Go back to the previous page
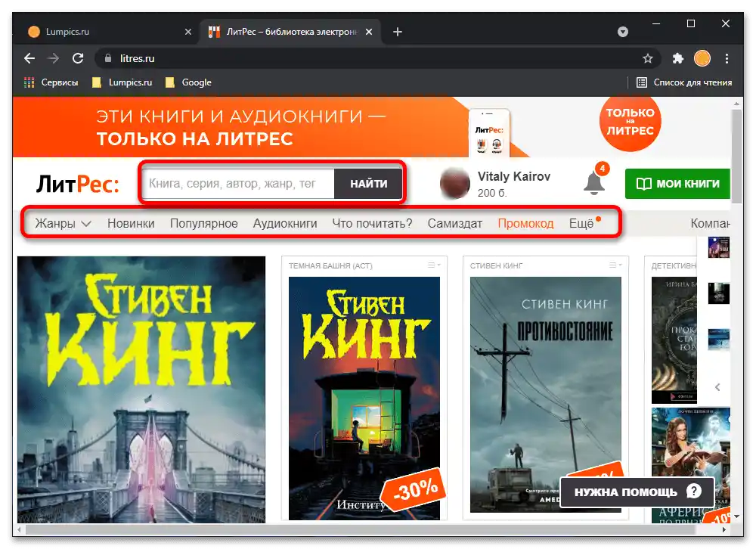 pyautogui.click(x=29, y=58)
